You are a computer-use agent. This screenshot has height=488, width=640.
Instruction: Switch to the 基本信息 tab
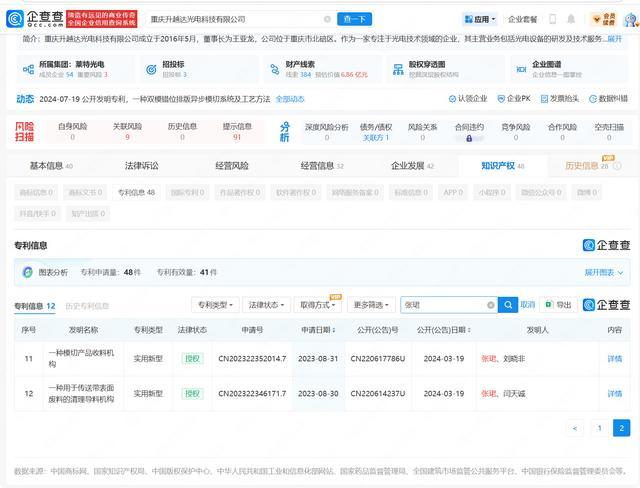pyautogui.click(x=51, y=166)
